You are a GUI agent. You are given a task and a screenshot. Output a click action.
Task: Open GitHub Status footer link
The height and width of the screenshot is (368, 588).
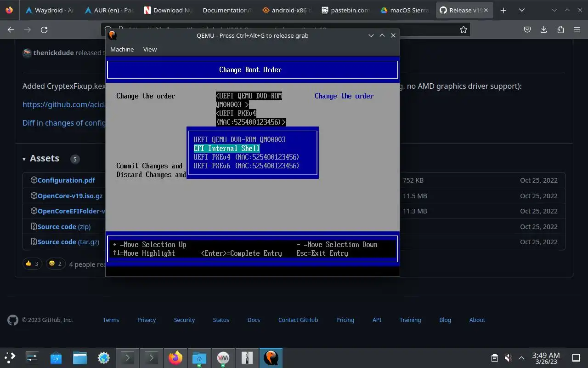pos(221,320)
